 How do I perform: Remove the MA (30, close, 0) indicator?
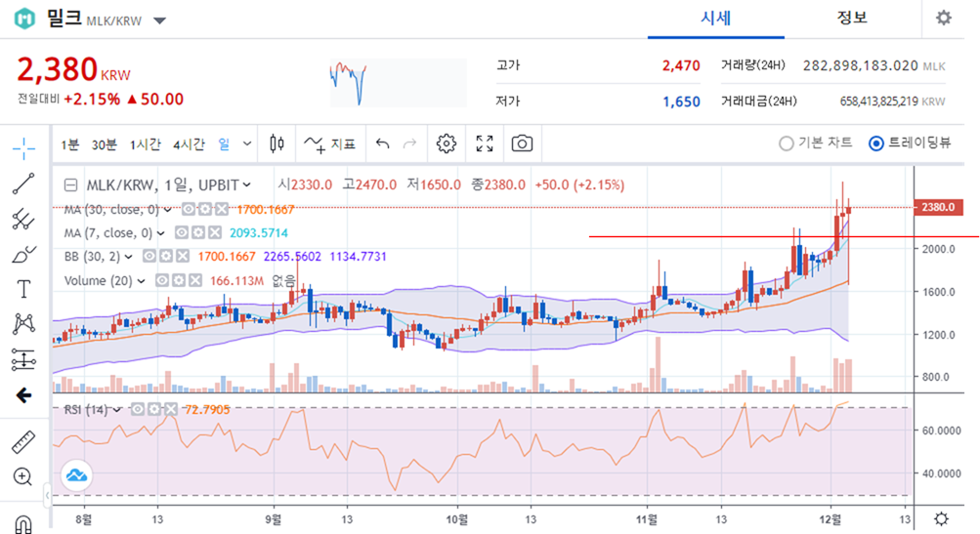point(221,209)
